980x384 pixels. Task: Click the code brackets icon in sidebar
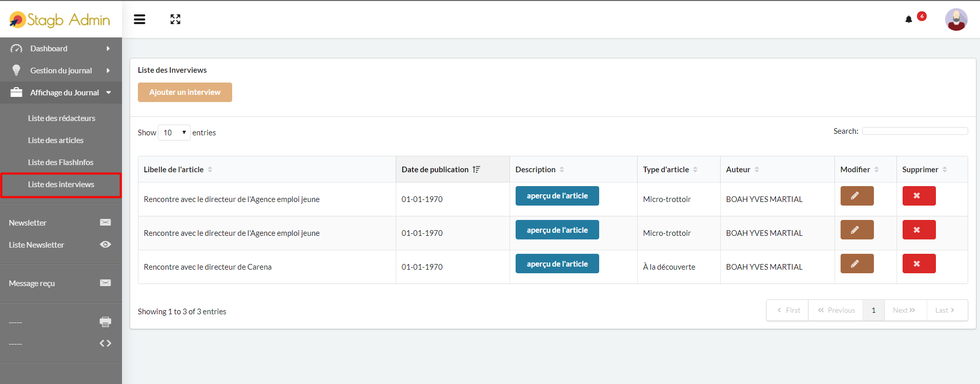(106, 343)
